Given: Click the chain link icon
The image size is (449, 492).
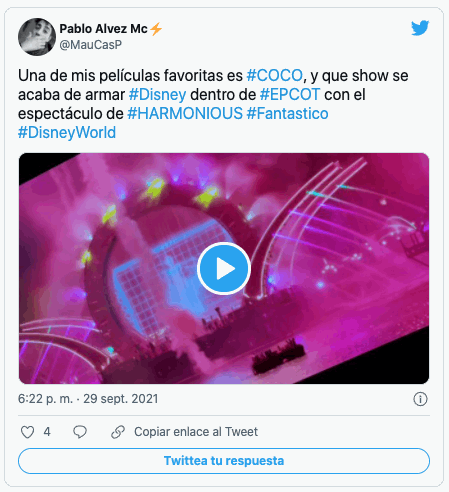Looking at the screenshot, I should click(x=118, y=432).
